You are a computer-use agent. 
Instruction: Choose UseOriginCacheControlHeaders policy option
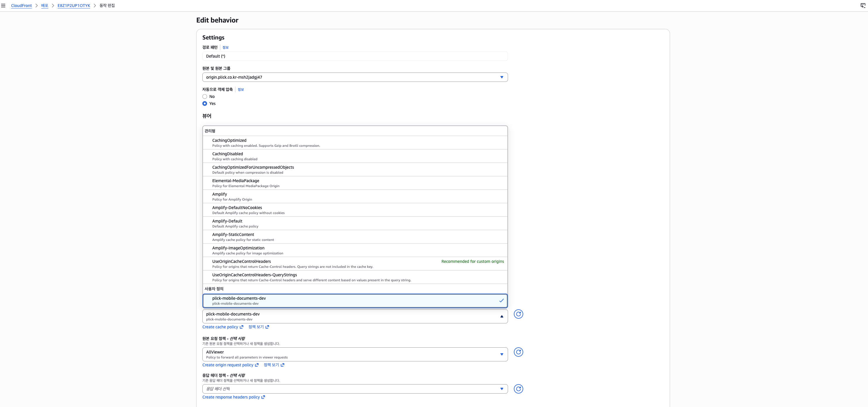(x=355, y=264)
